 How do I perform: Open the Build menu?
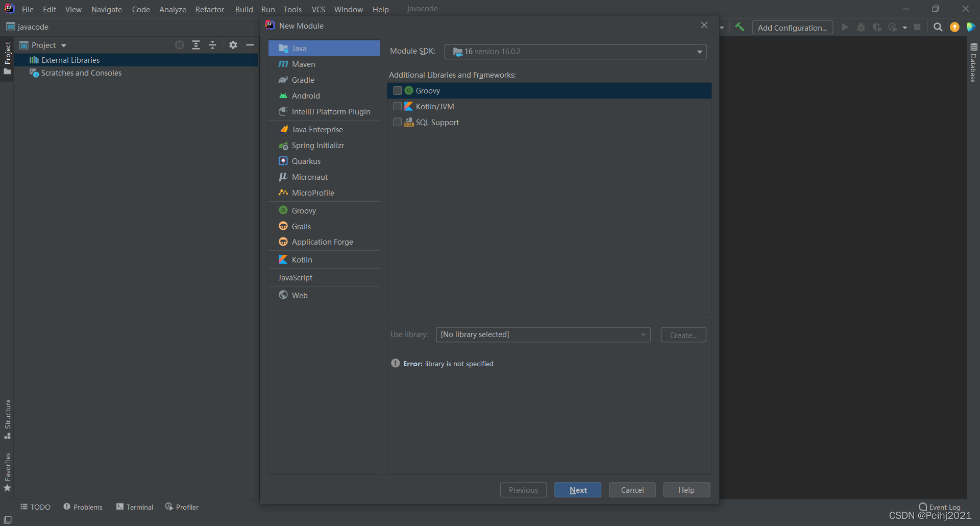(x=244, y=9)
